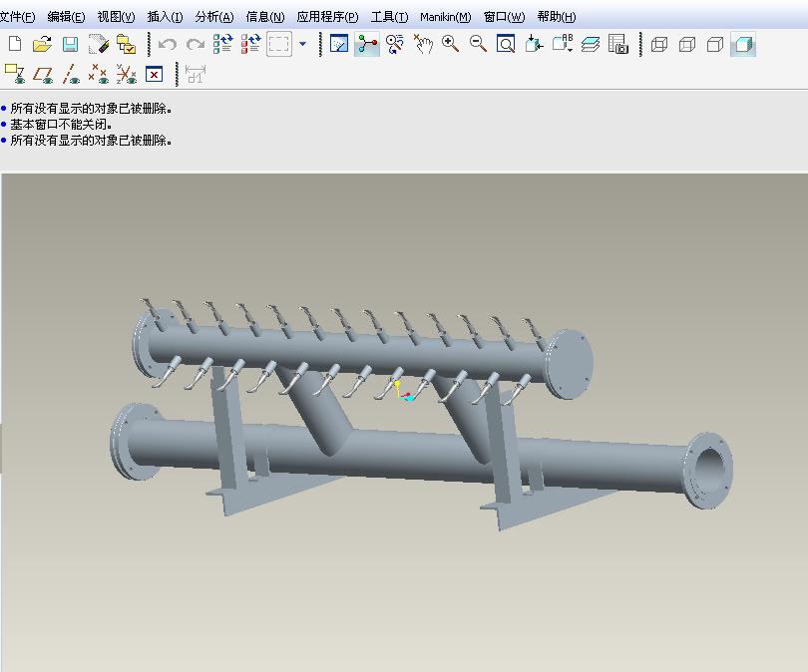Open the 信息(N) menu

265,17
